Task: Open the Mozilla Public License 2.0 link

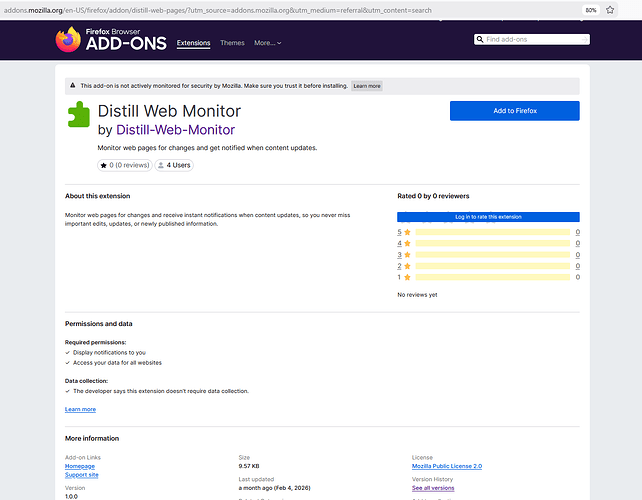Action: tap(446, 466)
